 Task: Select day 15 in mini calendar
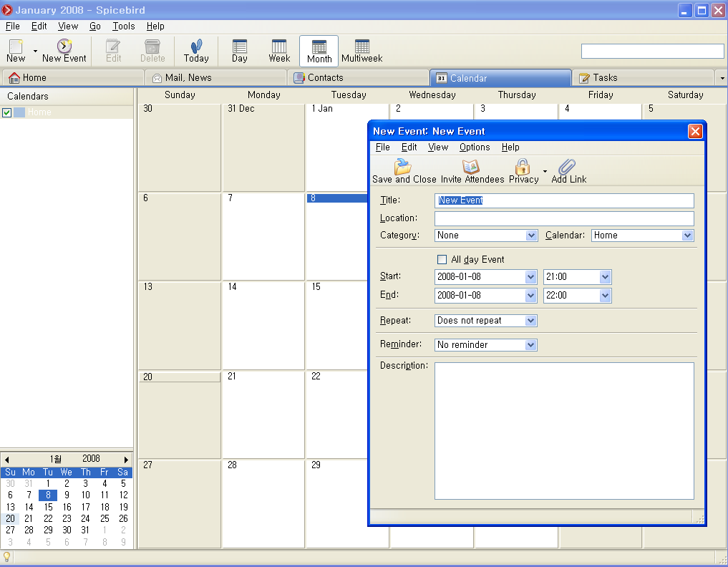[48, 507]
